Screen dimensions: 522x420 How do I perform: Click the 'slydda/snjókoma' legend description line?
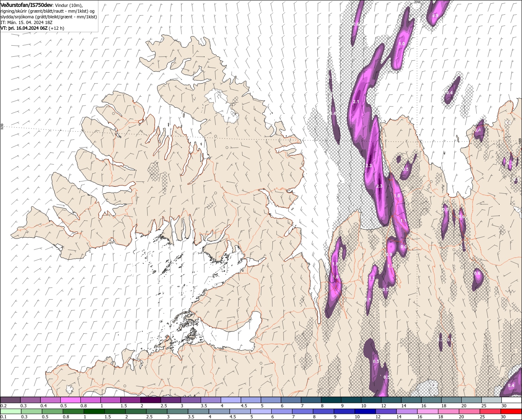pyautogui.click(x=49, y=17)
